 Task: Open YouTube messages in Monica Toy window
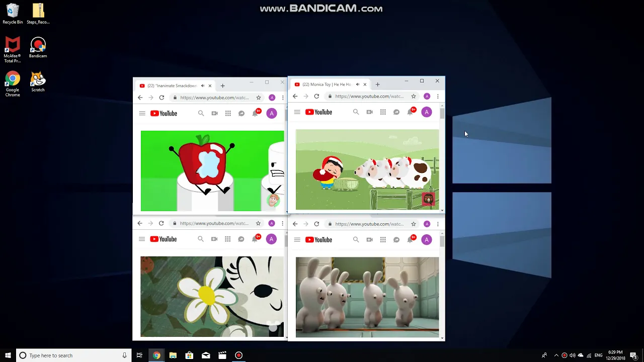pos(396,112)
